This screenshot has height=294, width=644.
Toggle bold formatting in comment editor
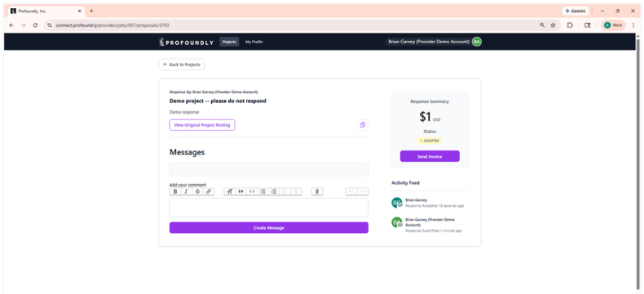(x=175, y=192)
